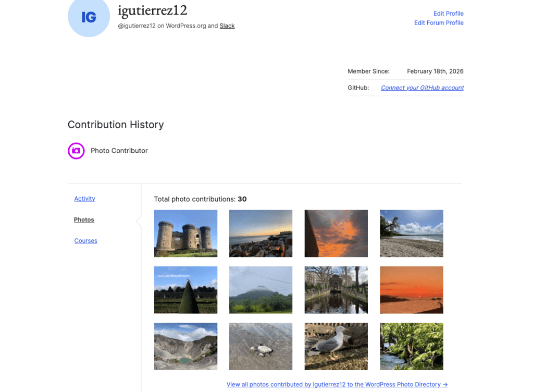The height and width of the screenshot is (392, 533).
Task: Open the fiery orange clouds thumbnail
Action: [x=336, y=233]
